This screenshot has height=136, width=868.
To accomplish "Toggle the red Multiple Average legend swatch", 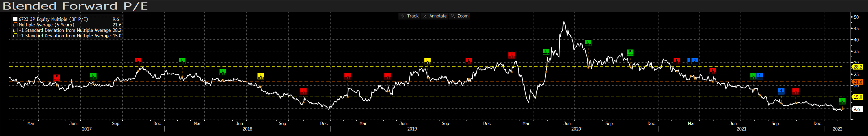I will (x=15, y=25).
